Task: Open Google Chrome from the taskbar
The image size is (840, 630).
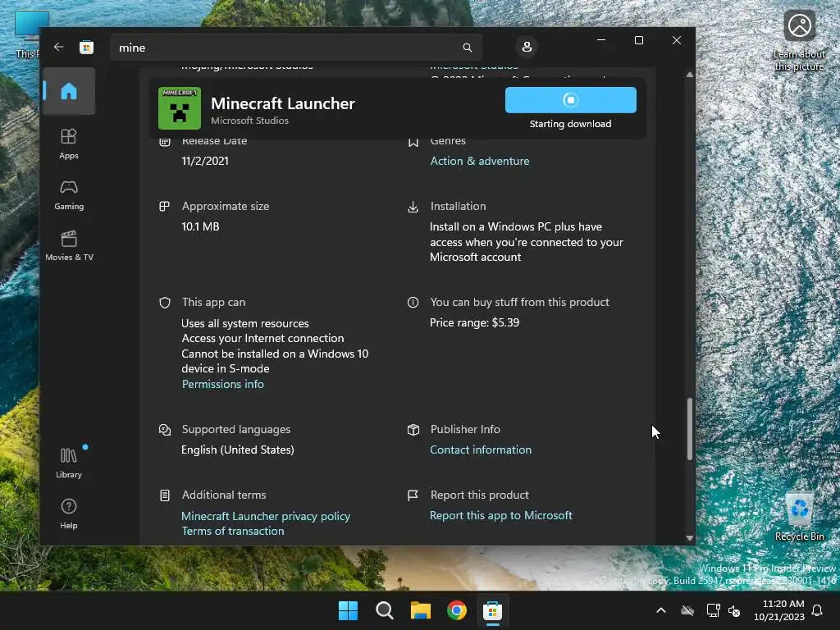Action: pos(456,610)
